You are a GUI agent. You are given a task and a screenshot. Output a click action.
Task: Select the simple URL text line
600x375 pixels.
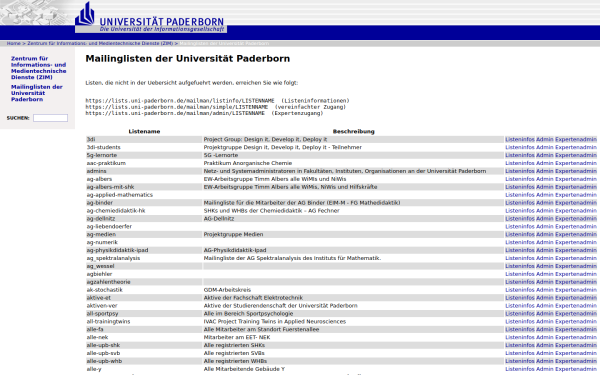215,107
